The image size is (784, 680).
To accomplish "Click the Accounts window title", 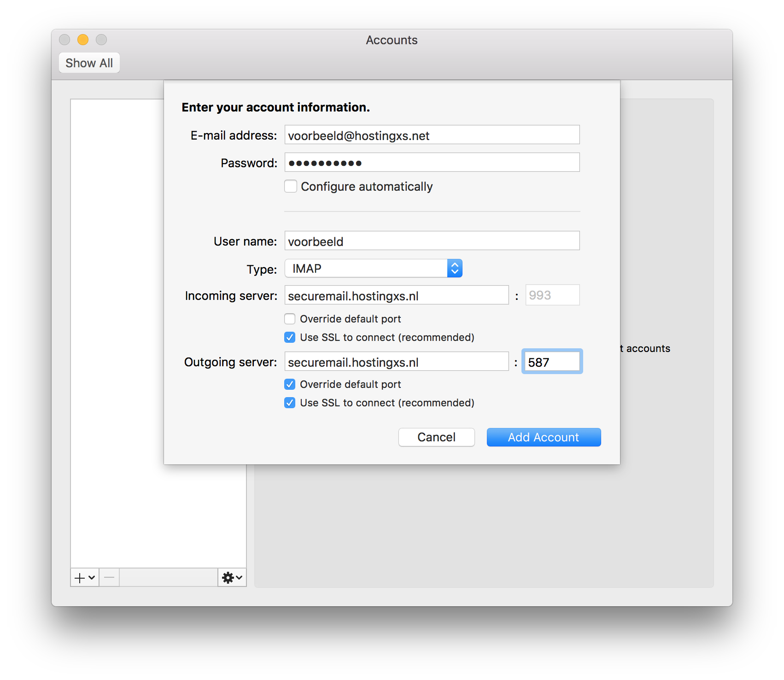I will coord(392,40).
